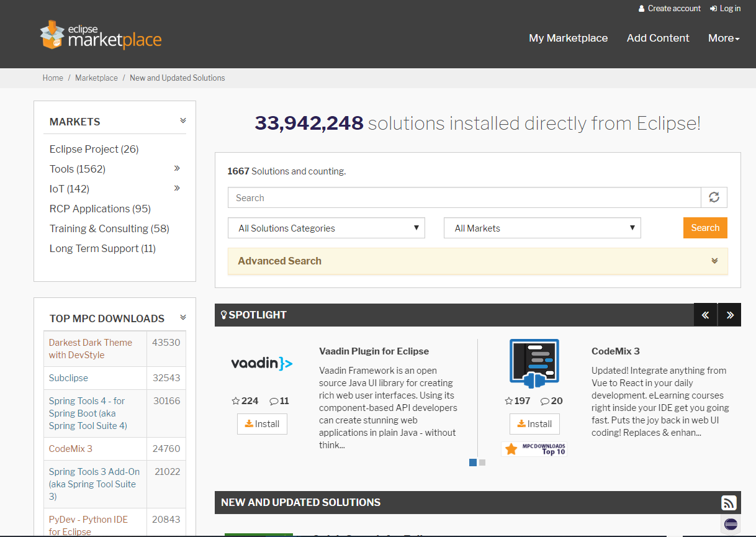Install CodeMix 3
The width and height of the screenshot is (756, 537).
(534, 424)
